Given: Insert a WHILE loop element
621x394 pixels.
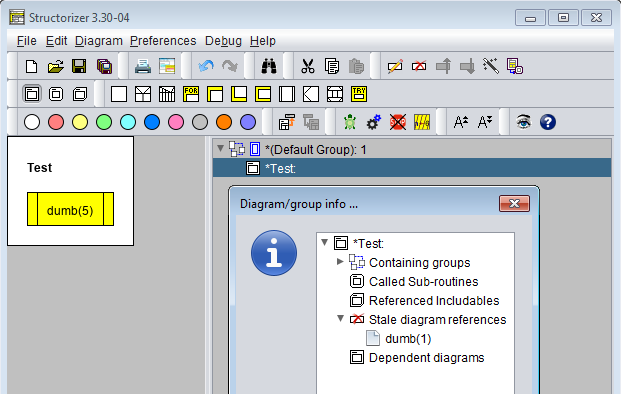Looking at the screenshot, I should [215, 94].
